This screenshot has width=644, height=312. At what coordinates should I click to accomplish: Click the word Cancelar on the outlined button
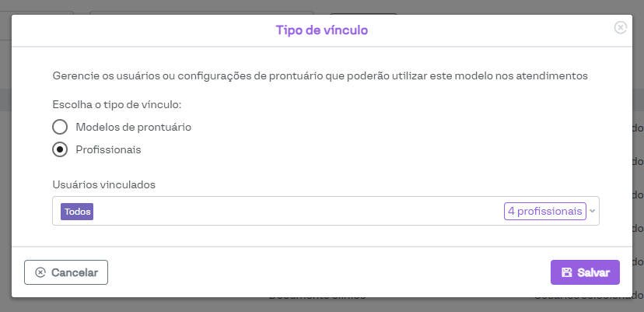point(75,272)
